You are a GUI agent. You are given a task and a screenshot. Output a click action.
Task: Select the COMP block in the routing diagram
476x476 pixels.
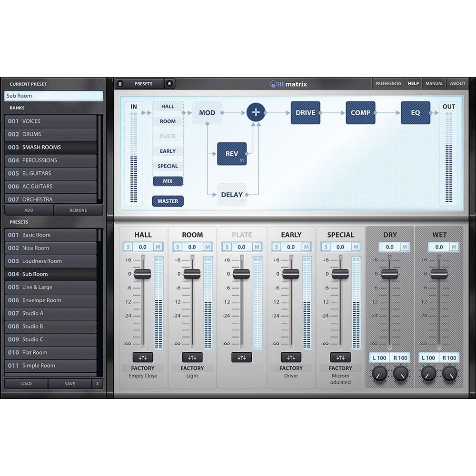360,113
